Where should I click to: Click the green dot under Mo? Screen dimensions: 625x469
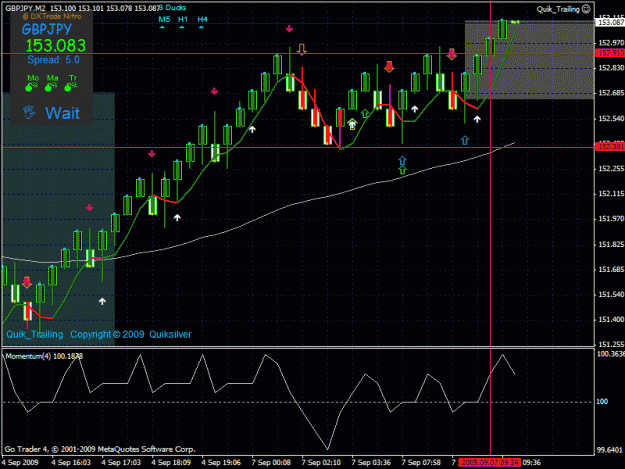29,88
